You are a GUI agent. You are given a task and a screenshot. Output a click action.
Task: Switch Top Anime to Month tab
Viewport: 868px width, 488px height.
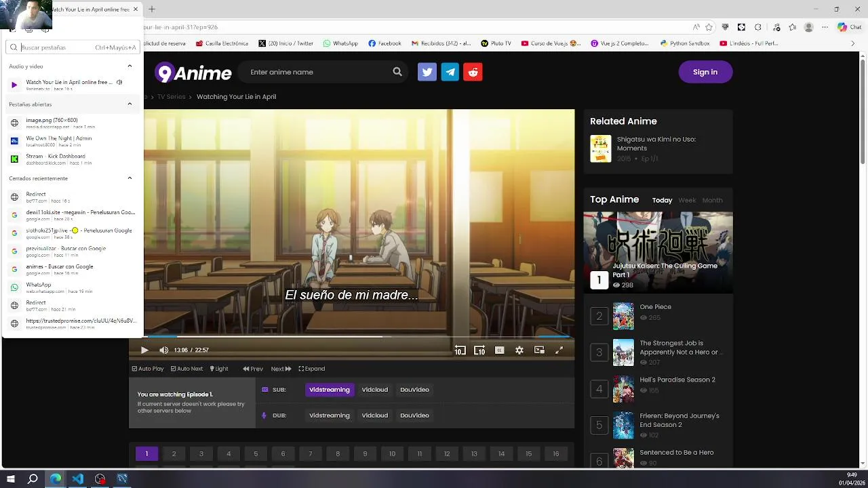coord(712,200)
